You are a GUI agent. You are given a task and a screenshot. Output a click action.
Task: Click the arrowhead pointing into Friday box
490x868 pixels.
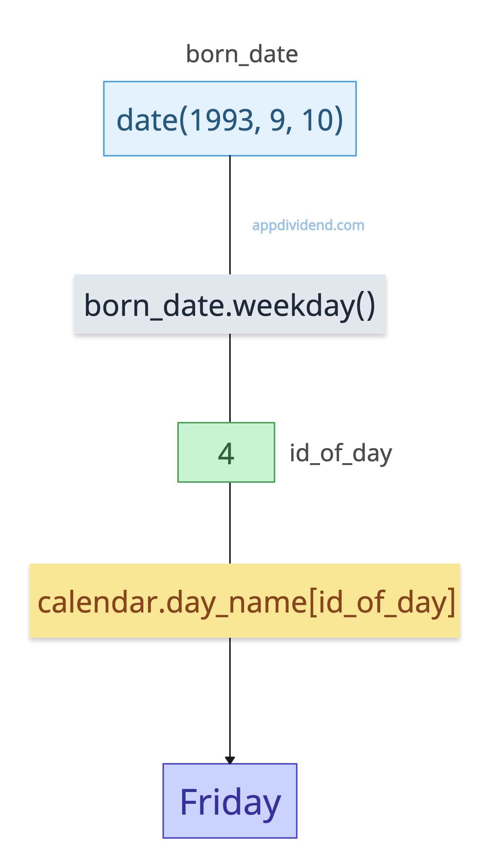point(230,759)
